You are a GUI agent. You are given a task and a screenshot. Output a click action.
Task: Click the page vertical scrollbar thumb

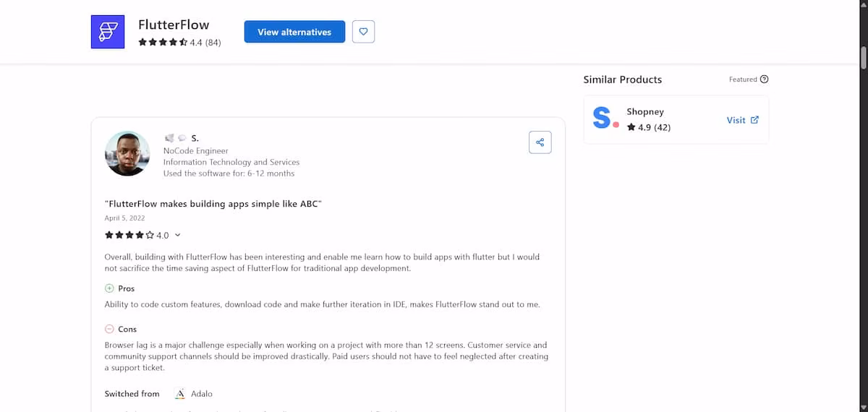(862, 58)
